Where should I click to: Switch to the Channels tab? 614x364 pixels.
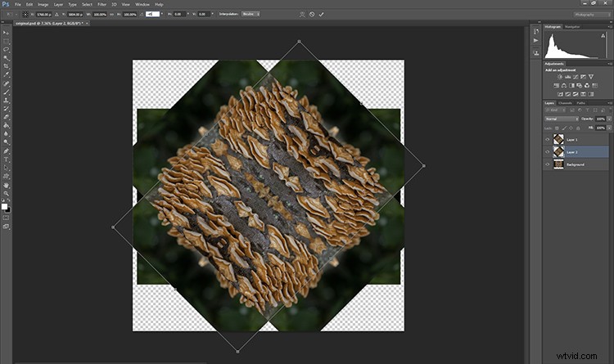point(565,103)
